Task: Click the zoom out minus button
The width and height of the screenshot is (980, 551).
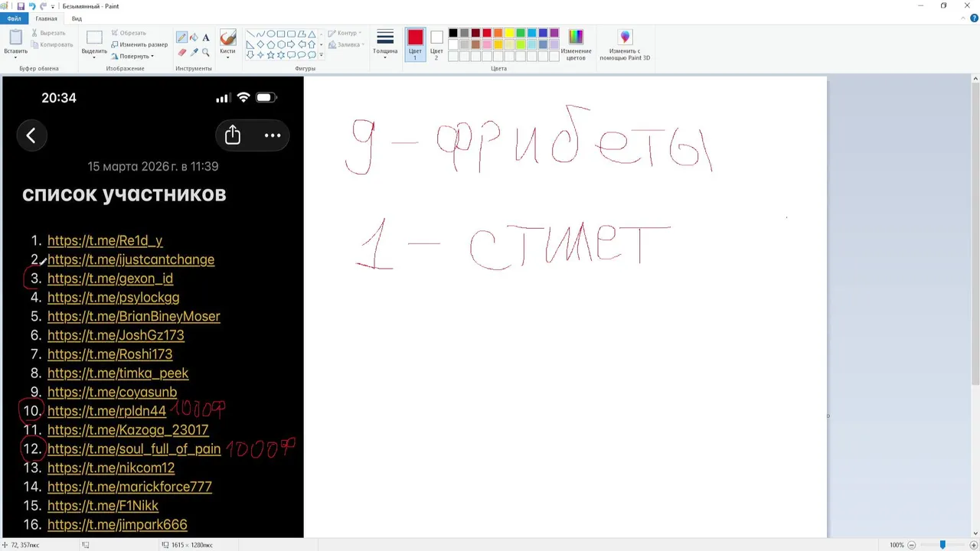Action: coord(911,545)
